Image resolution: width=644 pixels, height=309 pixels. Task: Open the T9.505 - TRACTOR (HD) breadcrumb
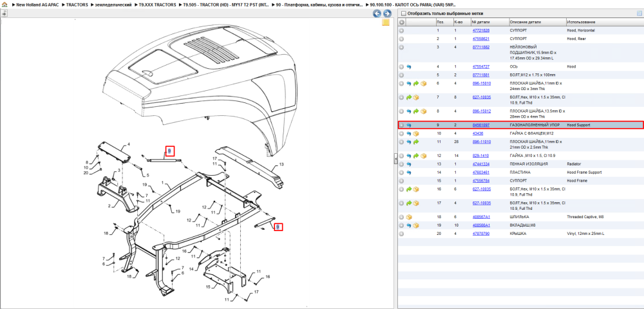pos(226,5)
